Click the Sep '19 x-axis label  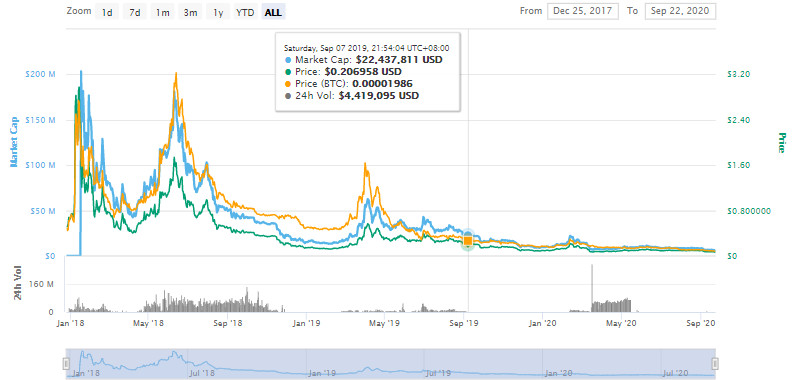click(463, 322)
